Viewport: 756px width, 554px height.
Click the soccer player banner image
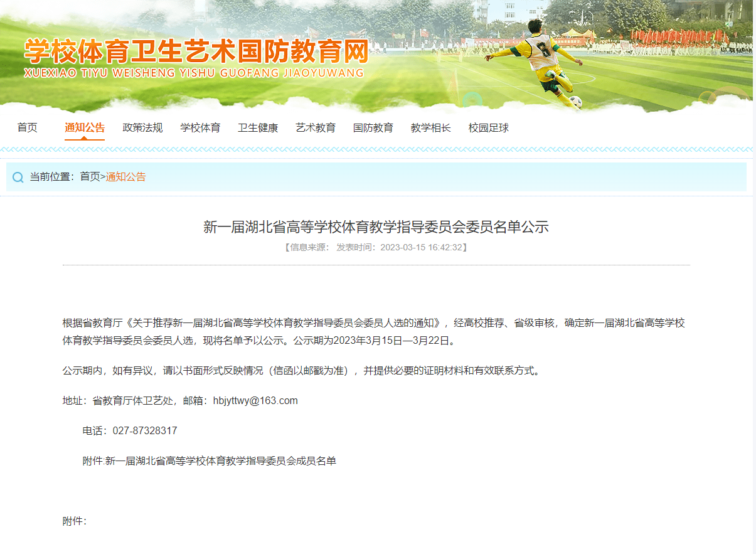tap(540, 61)
